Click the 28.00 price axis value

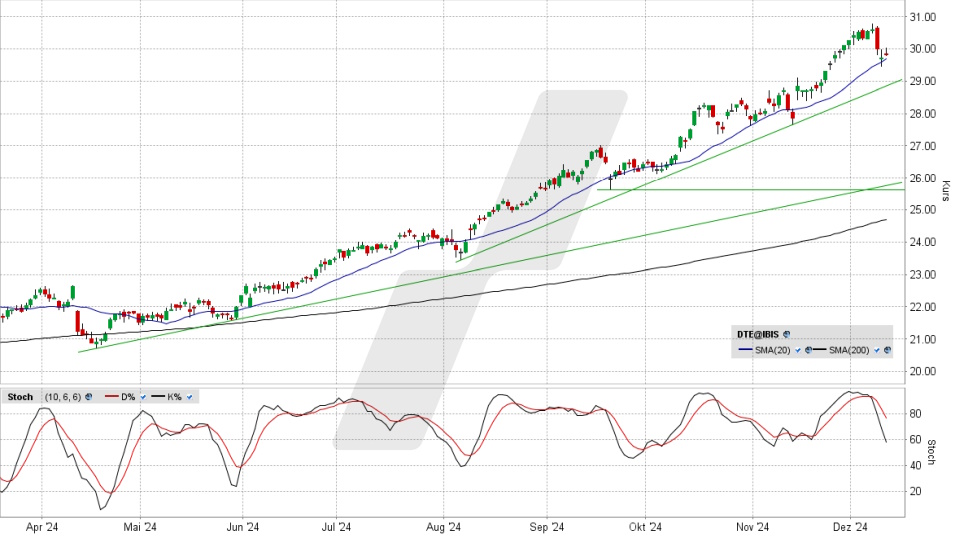click(923, 114)
